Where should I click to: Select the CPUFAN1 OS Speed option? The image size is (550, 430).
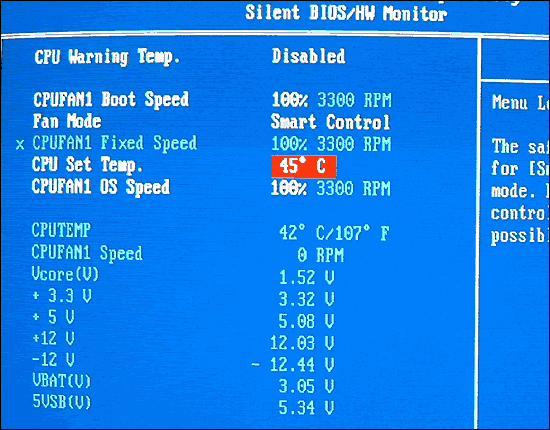pos(101,187)
